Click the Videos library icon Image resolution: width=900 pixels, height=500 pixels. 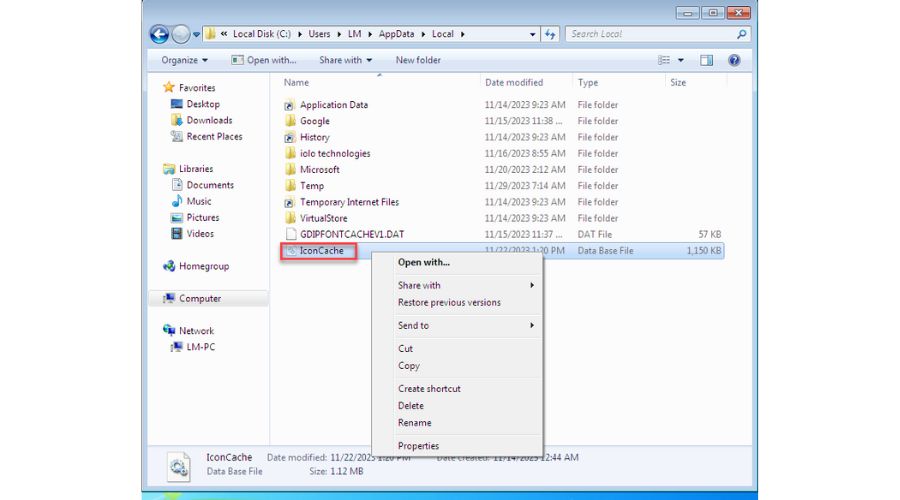click(177, 234)
